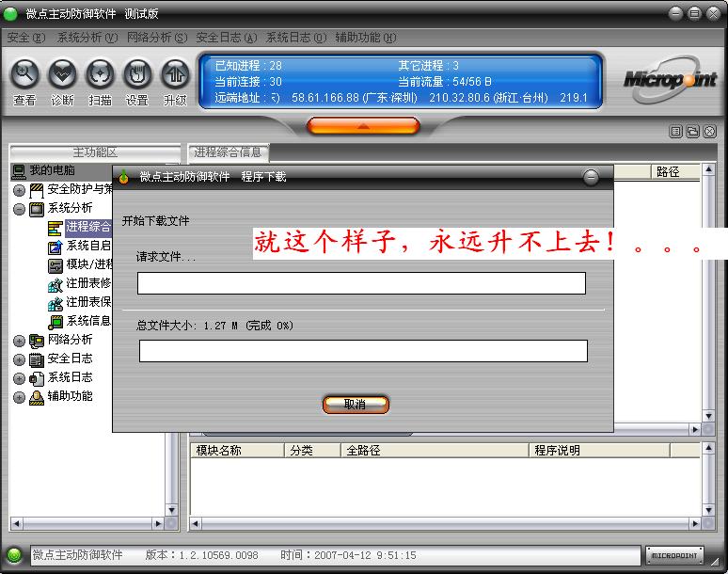Click the download dialog title icon
This screenshot has width=728, height=574.
[123, 177]
